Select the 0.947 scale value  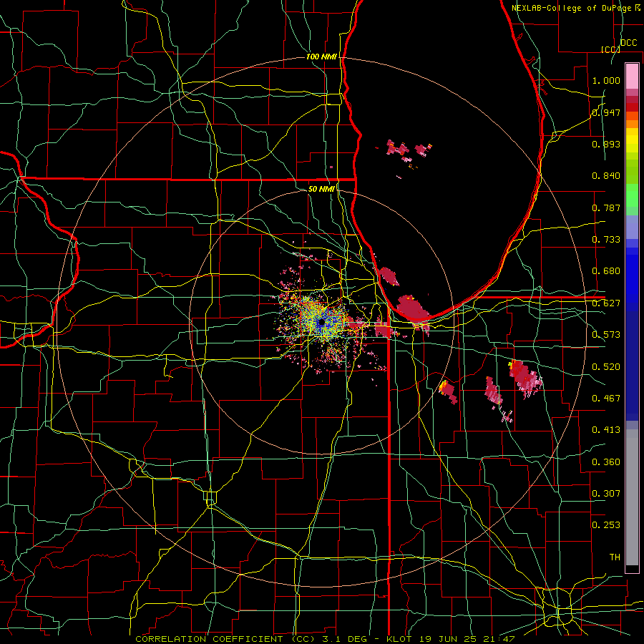pyautogui.click(x=606, y=112)
